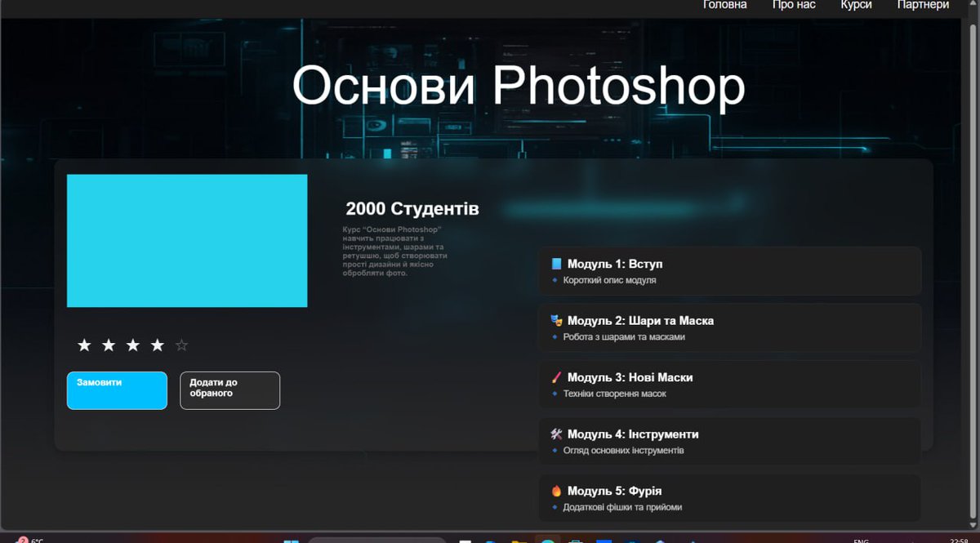
Task: Rate the course one star
Action: 84,345
